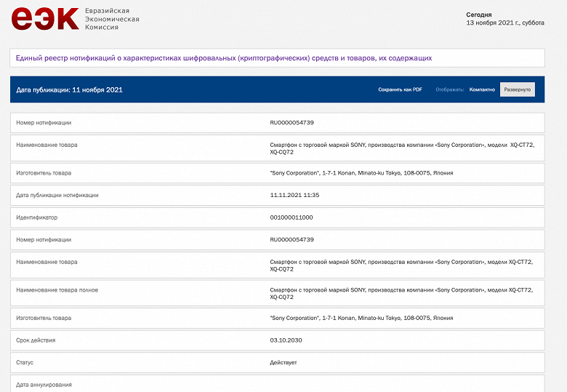Save the notification via Сохранить как PDF
This screenshot has width=567, height=392.
coord(400,89)
